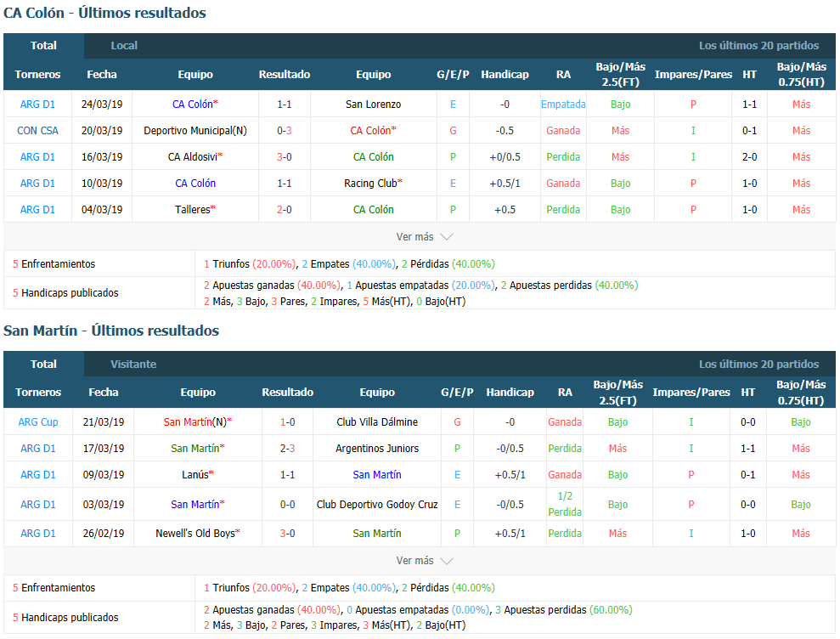Switch to Local tab in CA Colón table
This screenshot has width=840, height=639.
[124, 46]
